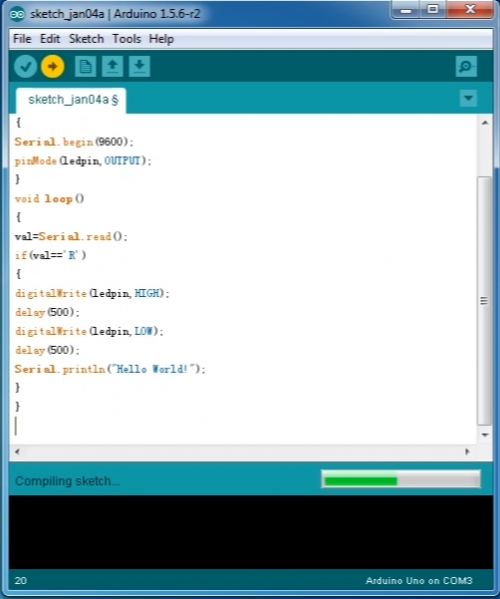Click the Arduino logo in the title bar

click(x=17, y=14)
